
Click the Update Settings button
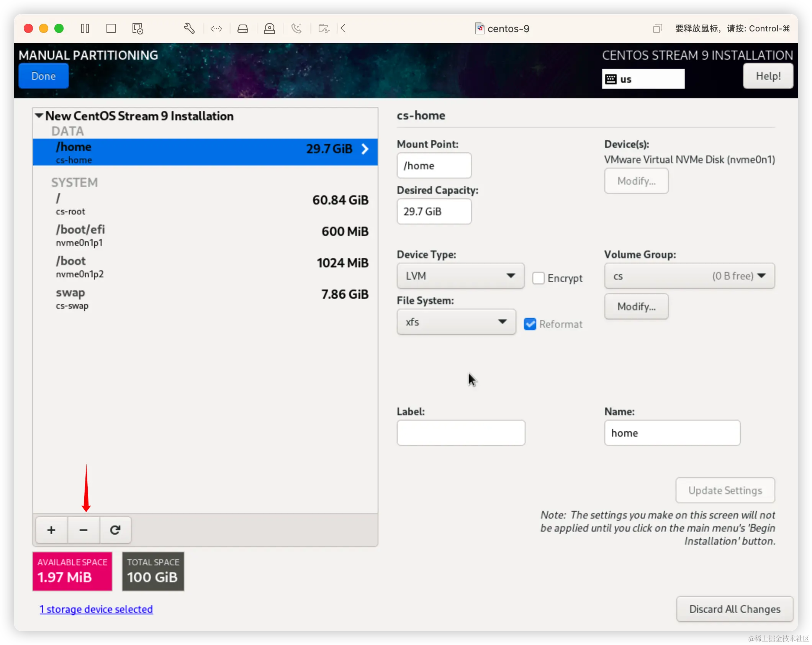[725, 490]
